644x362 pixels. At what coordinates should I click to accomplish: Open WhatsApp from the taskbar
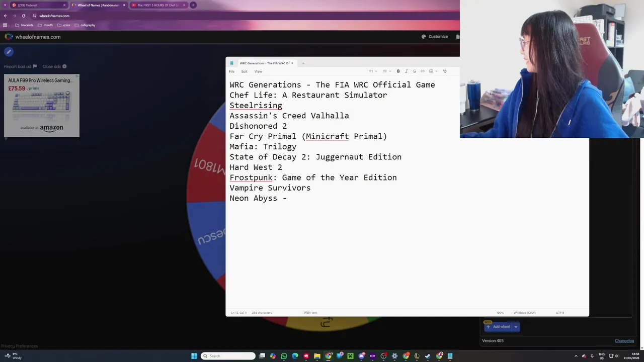(284, 356)
